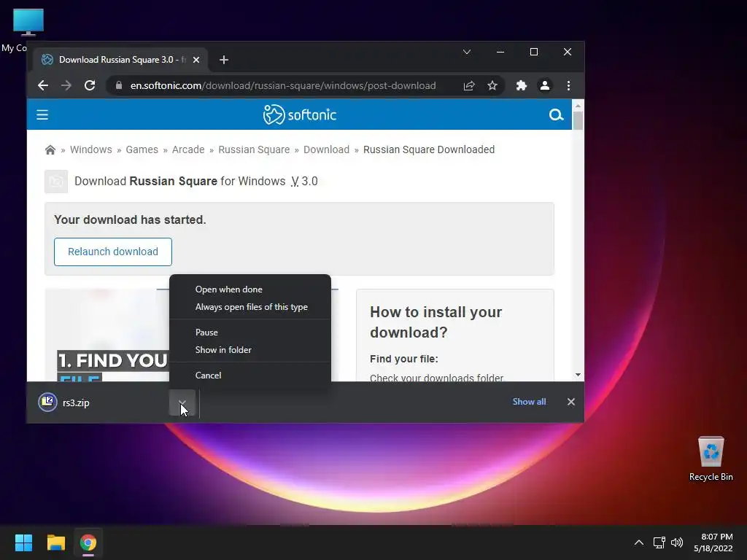
Task: Click the rs3.zip download item
Action: pyautogui.click(x=102, y=402)
